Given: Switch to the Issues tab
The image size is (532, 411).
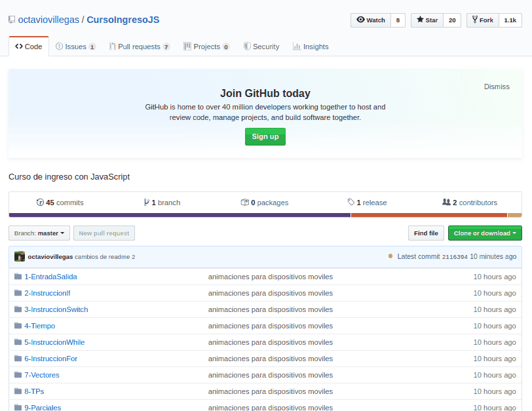Looking at the screenshot, I should point(75,47).
